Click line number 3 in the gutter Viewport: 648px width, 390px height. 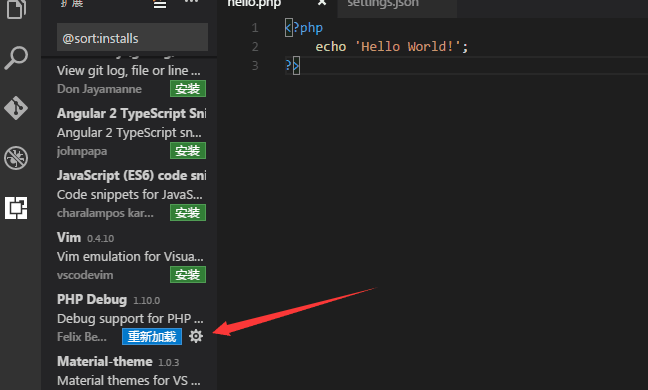[255, 66]
